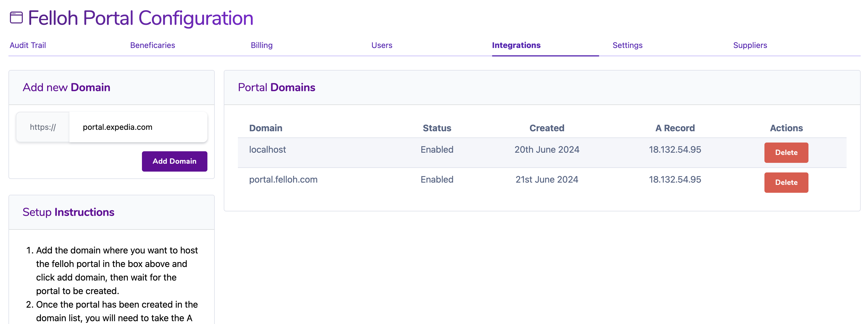Click the 21st June 2024 created date
Image resolution: width=868 pixels, height=324 pixels.
[547, 179]
